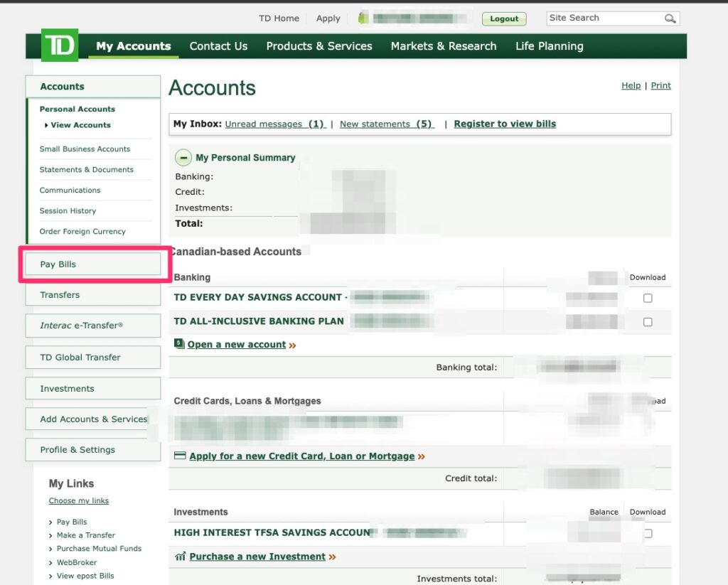Open the Investments sidebar button

pyautogui.click(x=93, y=389)
